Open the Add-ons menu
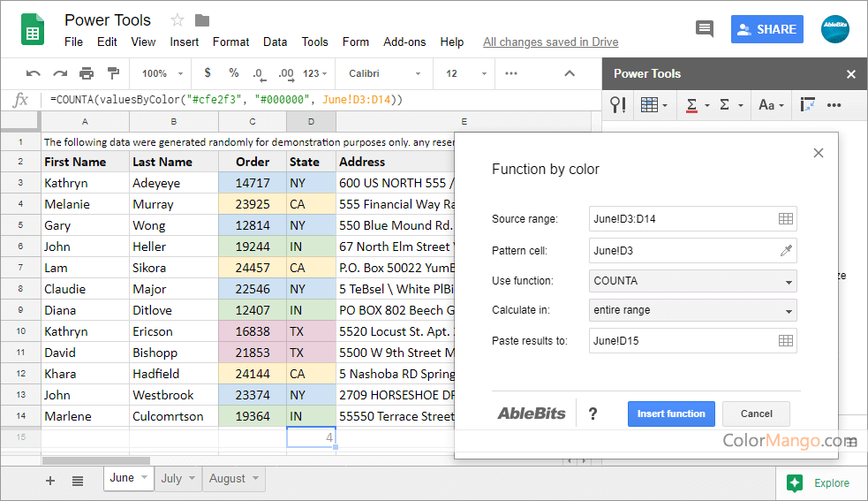 coord(404,42)
